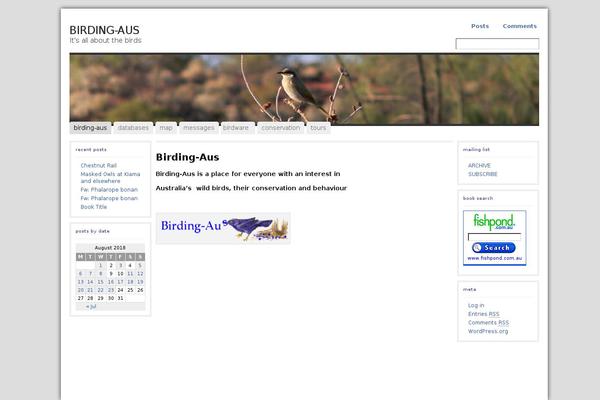Switch to the databases tab
600x400 pixels.
pos(133,128)
